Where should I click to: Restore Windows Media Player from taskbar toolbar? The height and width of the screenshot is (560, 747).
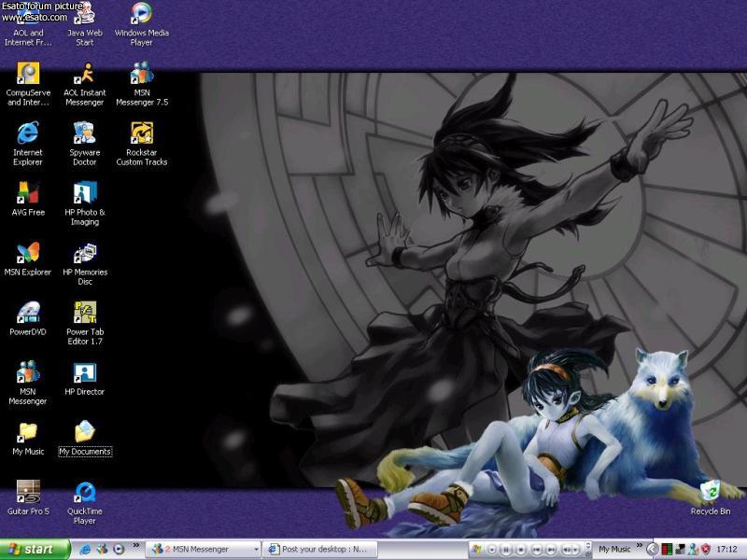[588, 553]
